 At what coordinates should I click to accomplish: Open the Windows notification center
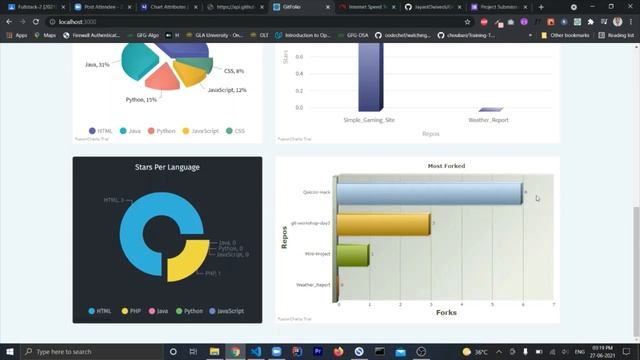627,351
